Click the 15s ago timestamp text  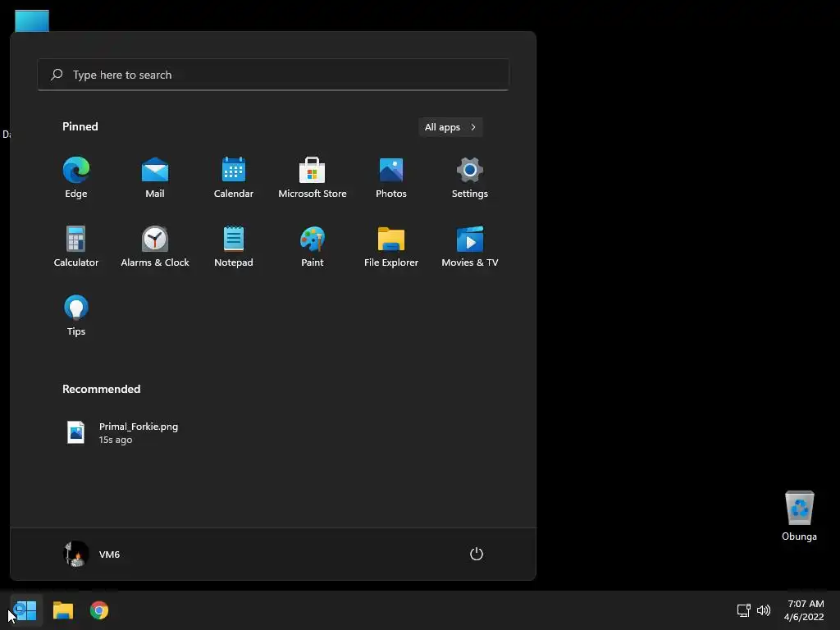coord(116,440)
